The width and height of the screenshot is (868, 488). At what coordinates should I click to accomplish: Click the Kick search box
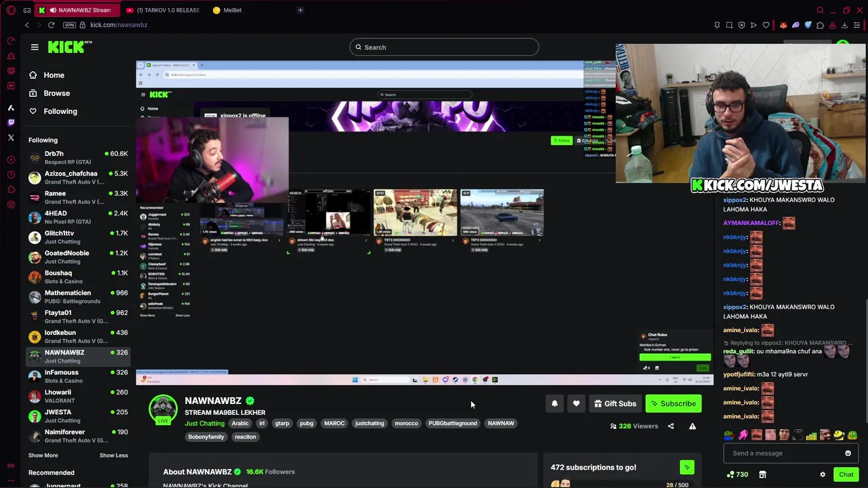(x=444, y=47)
